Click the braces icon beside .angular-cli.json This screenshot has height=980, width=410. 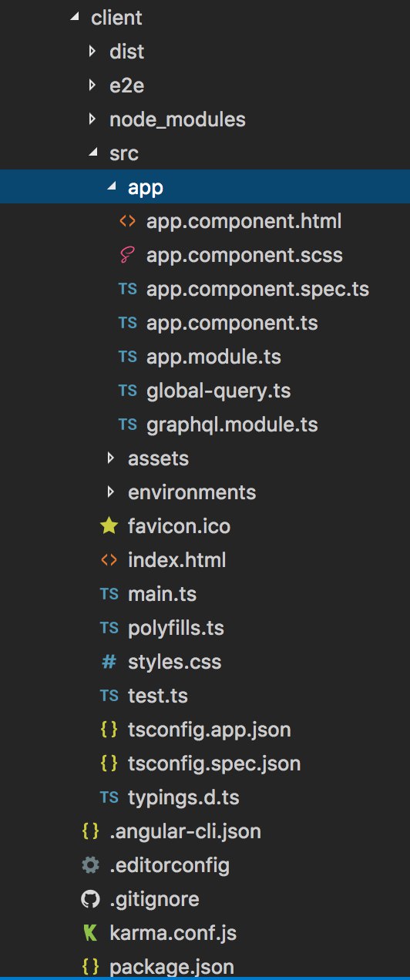(90, 832)
